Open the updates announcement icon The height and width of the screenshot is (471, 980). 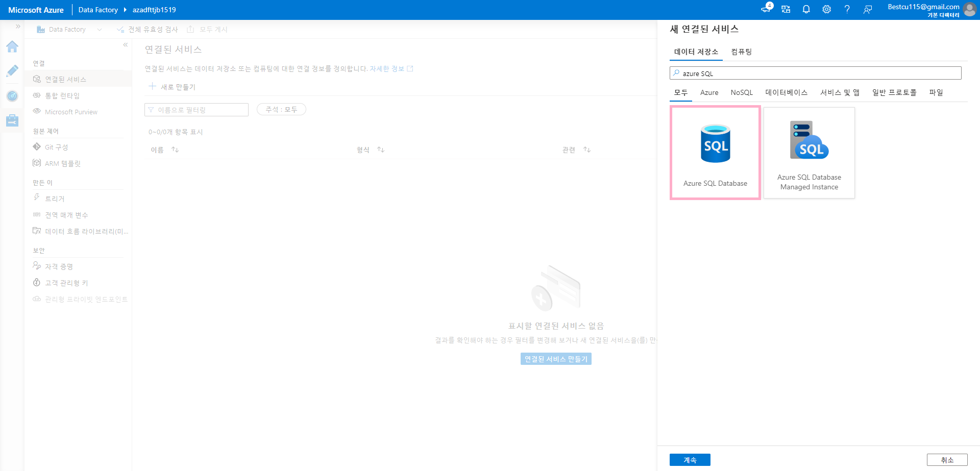point(766,9)
